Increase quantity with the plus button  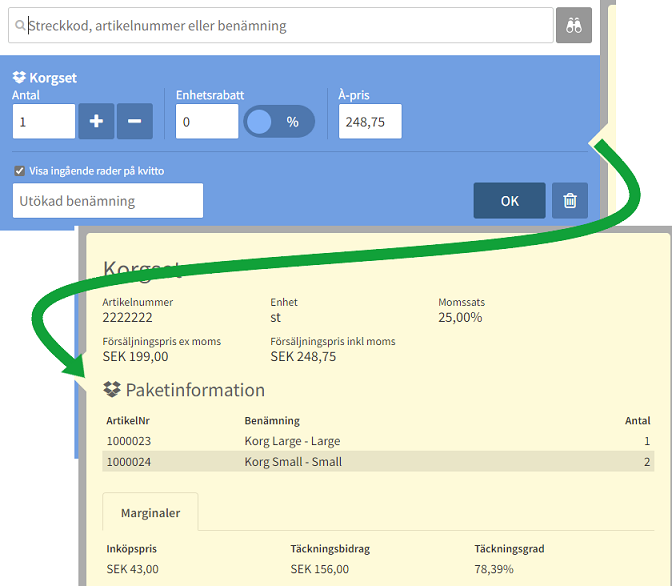tap(96, 121)
